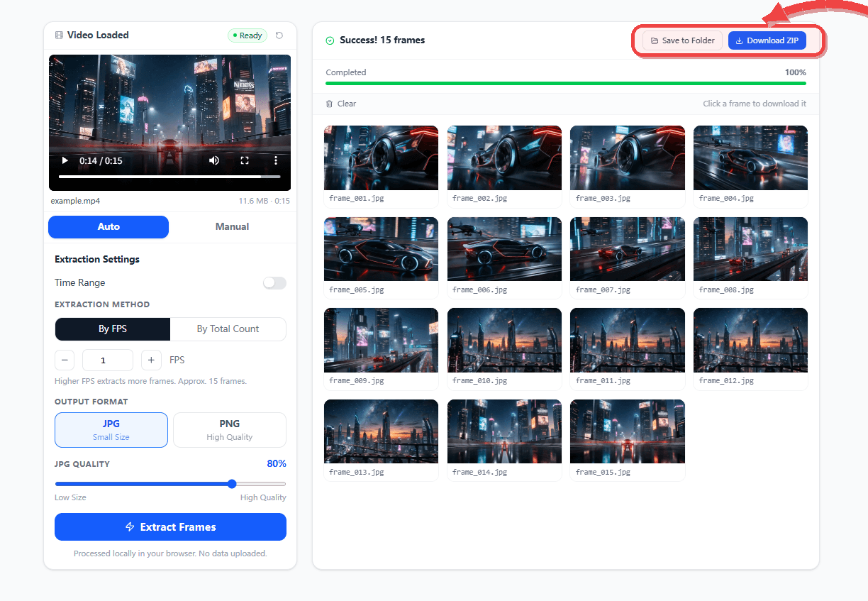Select JPG Small Size output format
868x601 pixels.
coord(111,430)
